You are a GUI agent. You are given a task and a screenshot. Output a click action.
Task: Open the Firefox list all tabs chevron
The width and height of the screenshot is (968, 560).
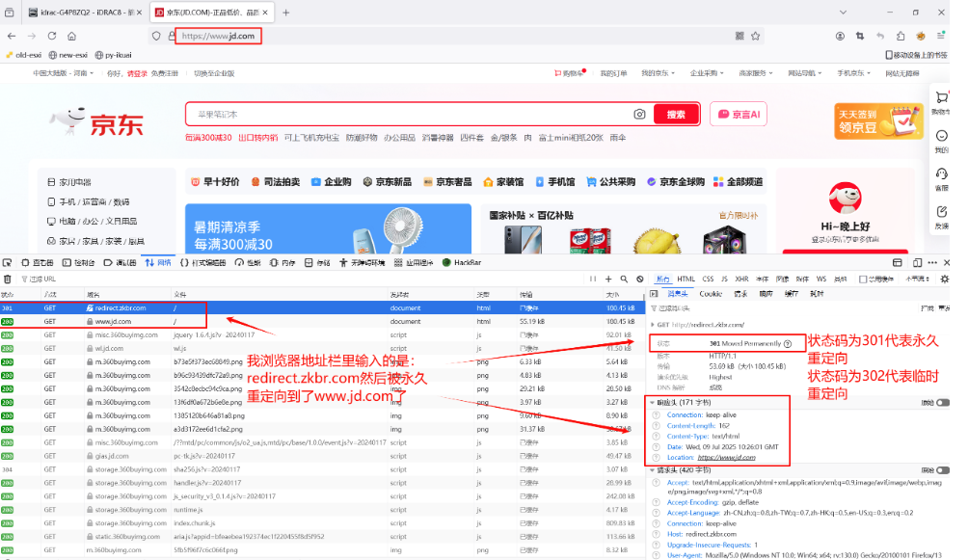point(843,13)
